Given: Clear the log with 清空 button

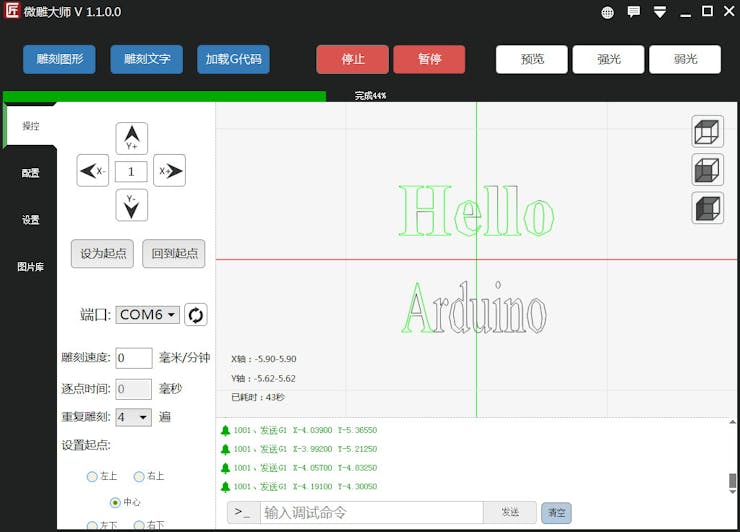Looking at the screenshot, I should coord(556,513).
